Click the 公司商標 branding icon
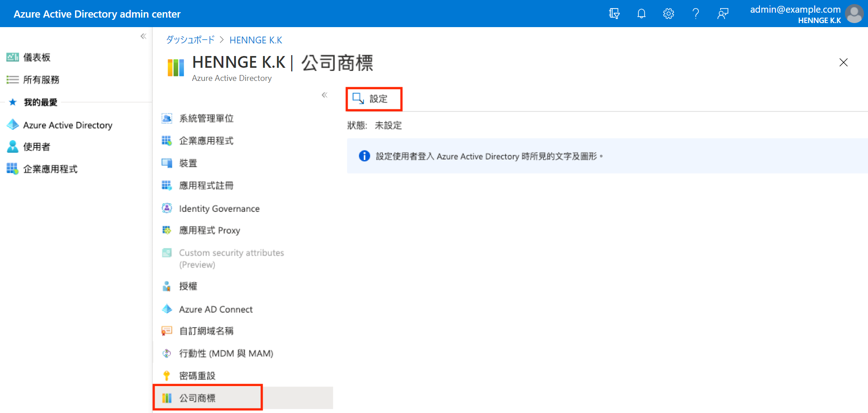This screenshot has width=868, height=413. coord(167,398)
